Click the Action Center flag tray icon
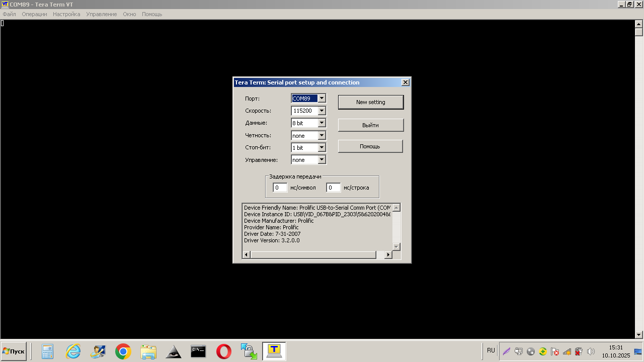The width and height of the screenshot is (644, 362). point(555,351)
